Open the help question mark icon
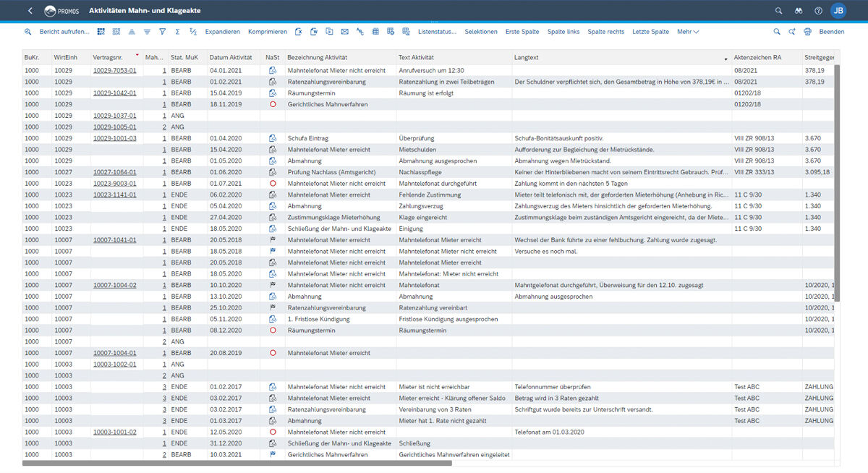The height and width of the screenshot is (473, 868). click(x=818, y=11)
